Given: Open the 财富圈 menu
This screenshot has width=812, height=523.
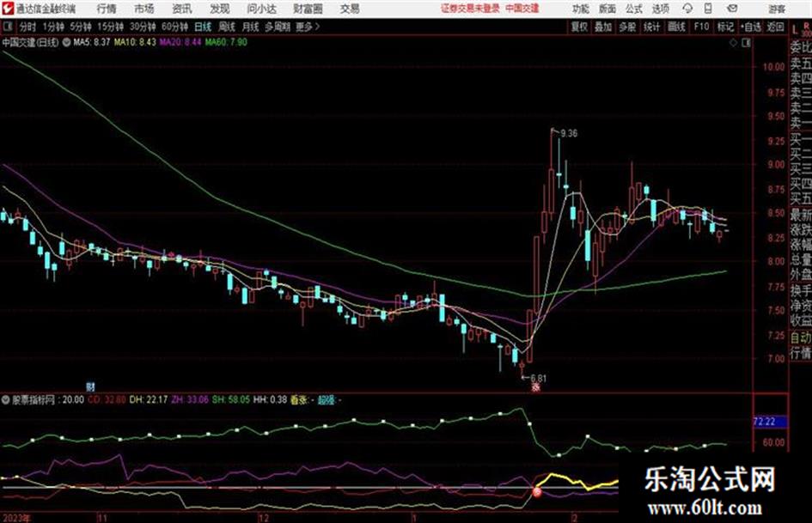Looking at the screenshot, I should point(308,9).
